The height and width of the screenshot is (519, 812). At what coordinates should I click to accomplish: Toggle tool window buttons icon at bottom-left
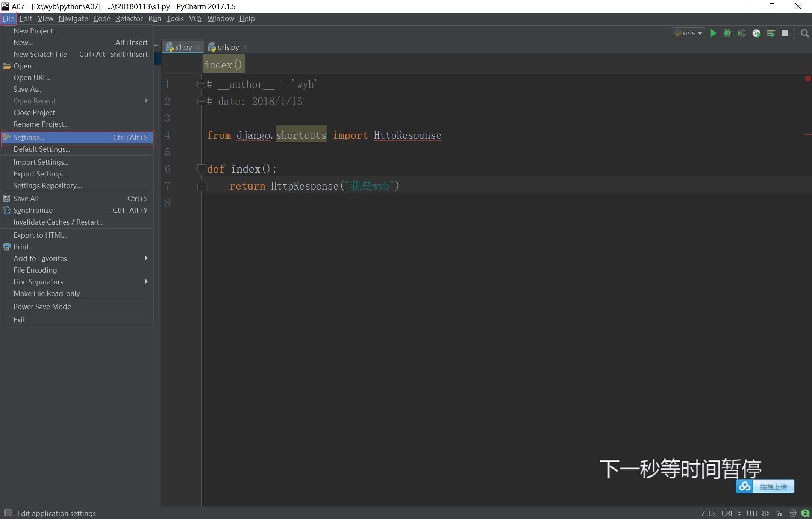[x=8, y=513]
